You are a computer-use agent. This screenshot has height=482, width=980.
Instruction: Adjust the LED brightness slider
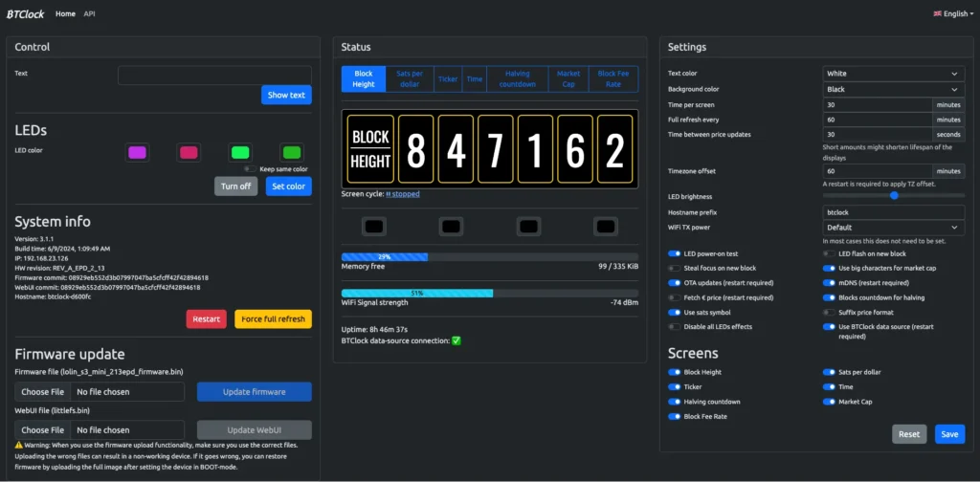(893, 195)
